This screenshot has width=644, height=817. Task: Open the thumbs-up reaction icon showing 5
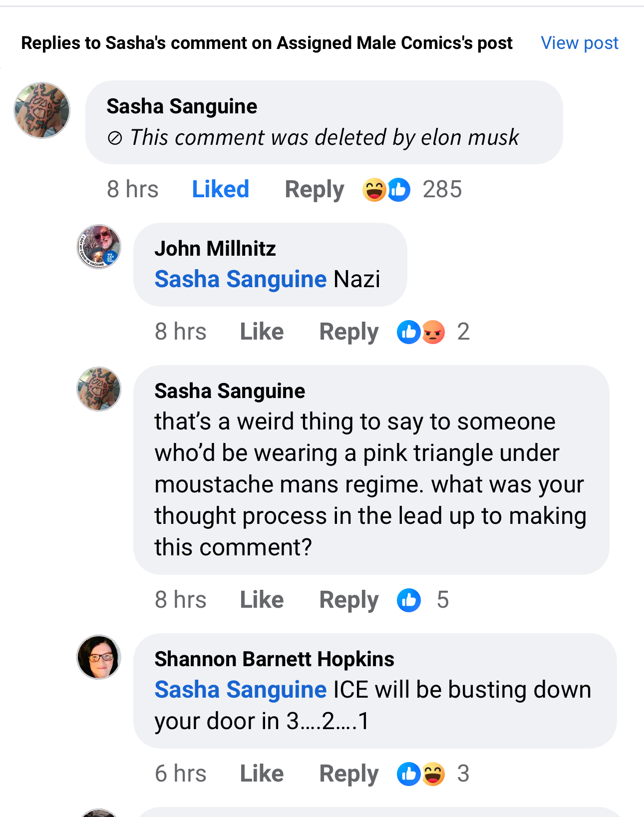[409, 600]
